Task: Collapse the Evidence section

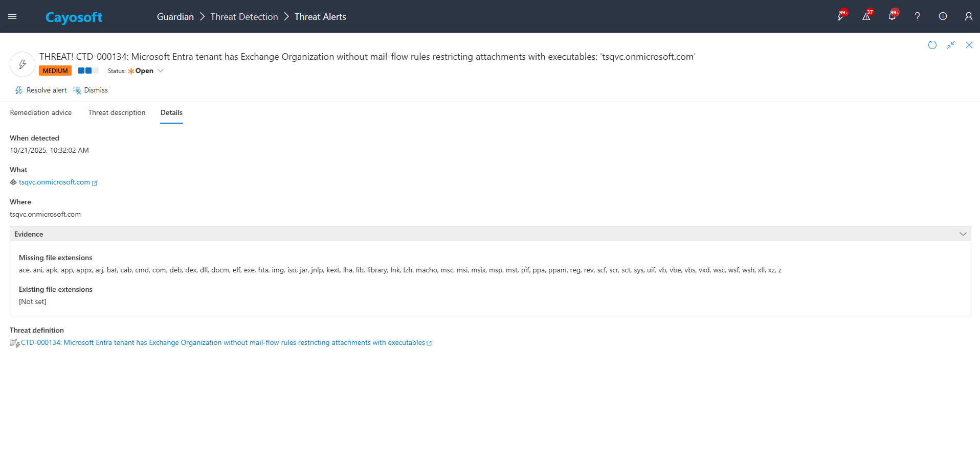Action: click(963, 234)
